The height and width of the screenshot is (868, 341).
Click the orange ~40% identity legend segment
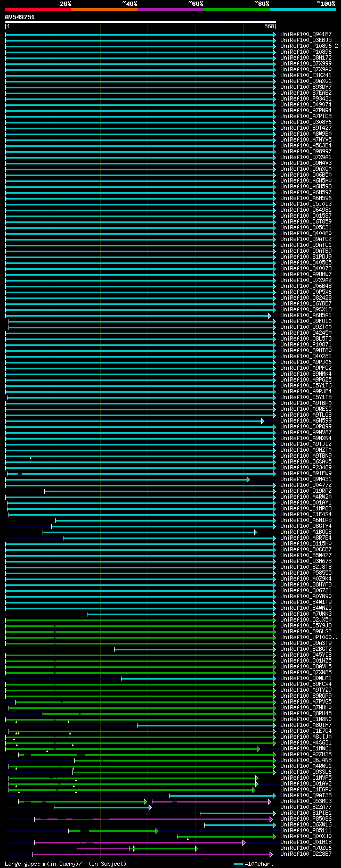pos(104,10)
